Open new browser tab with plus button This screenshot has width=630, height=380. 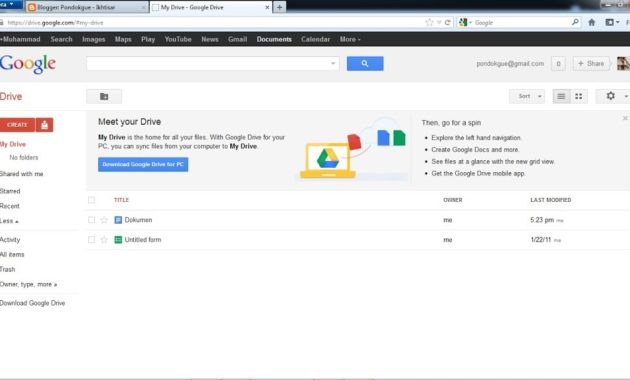(279, 7)
